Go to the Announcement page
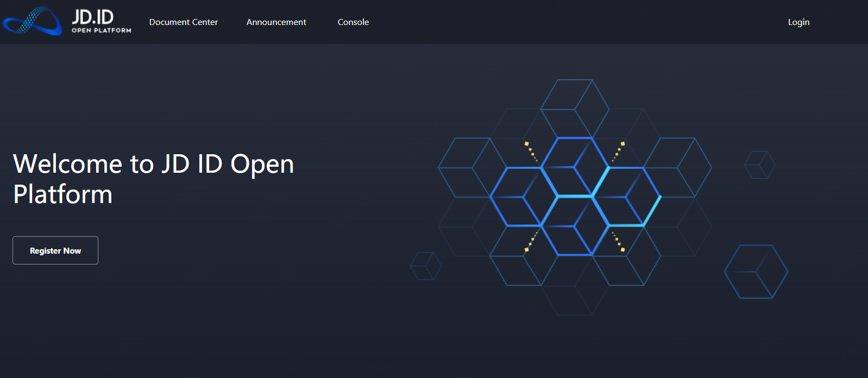Viewport: 868px width, 378px height. (x=276, y=22)
